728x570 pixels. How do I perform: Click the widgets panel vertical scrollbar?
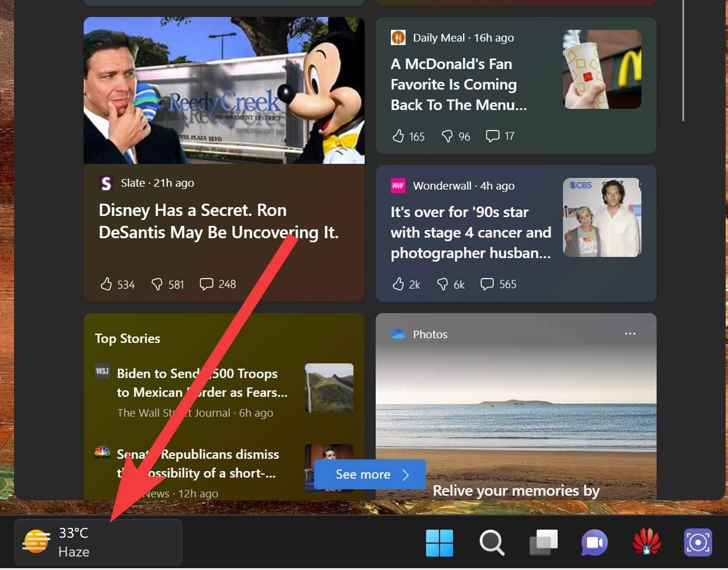pos(684,61)
